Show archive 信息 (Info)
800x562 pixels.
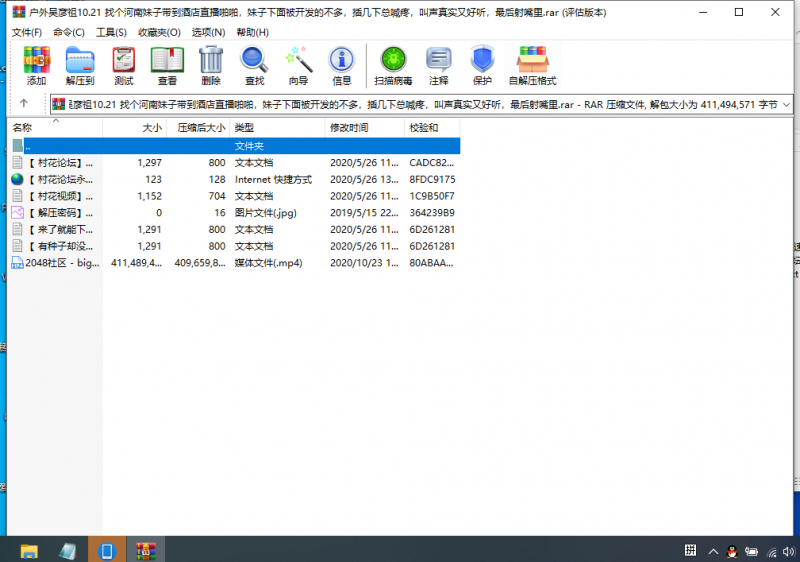click(341, 66)
